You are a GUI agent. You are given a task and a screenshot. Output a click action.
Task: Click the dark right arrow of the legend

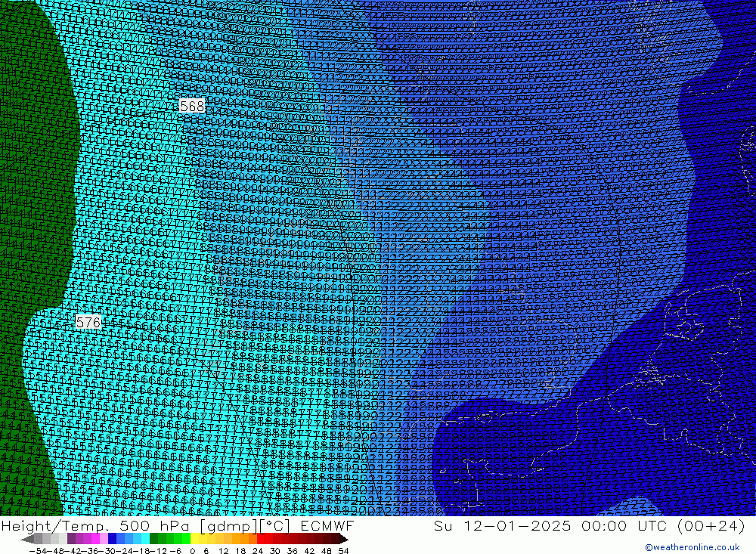coord(344,539)
